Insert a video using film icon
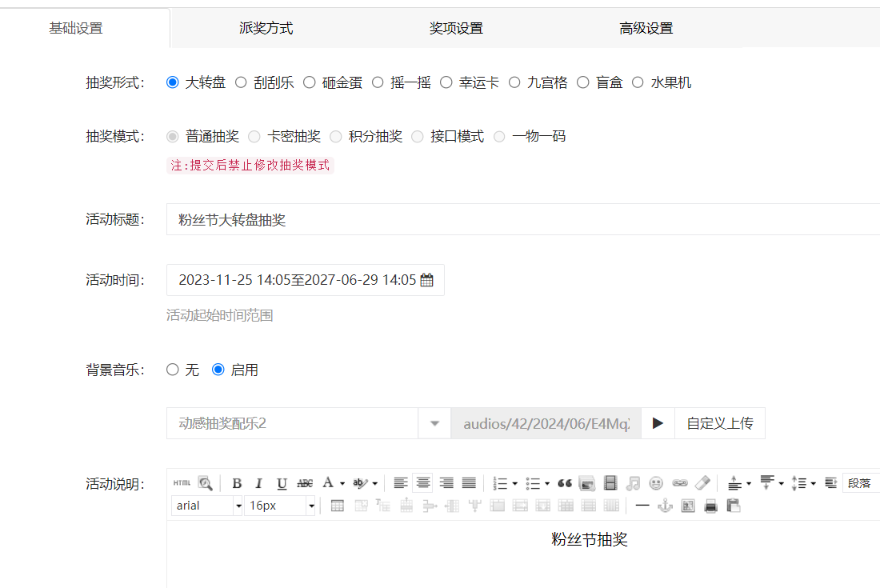The image size is (880, 588). click(610, 483)
